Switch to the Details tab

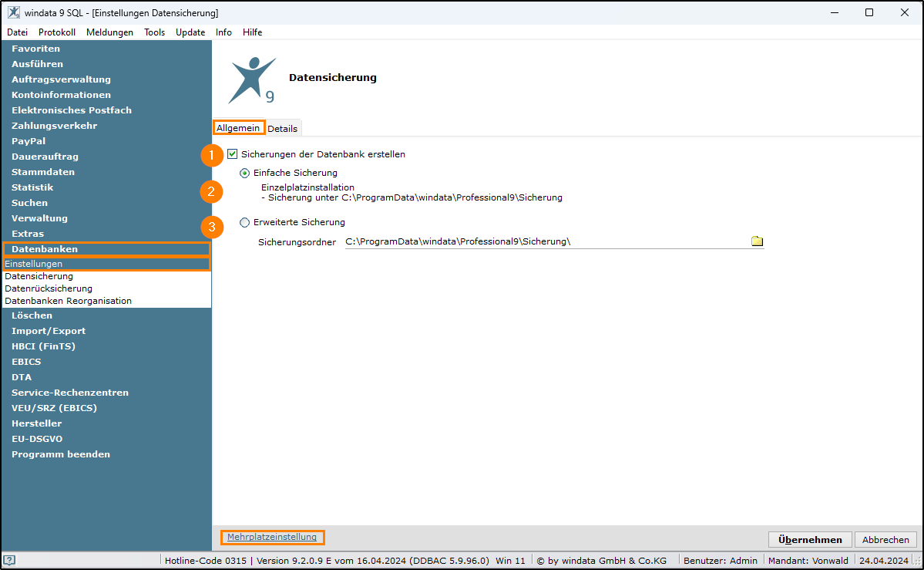(283, 129)
